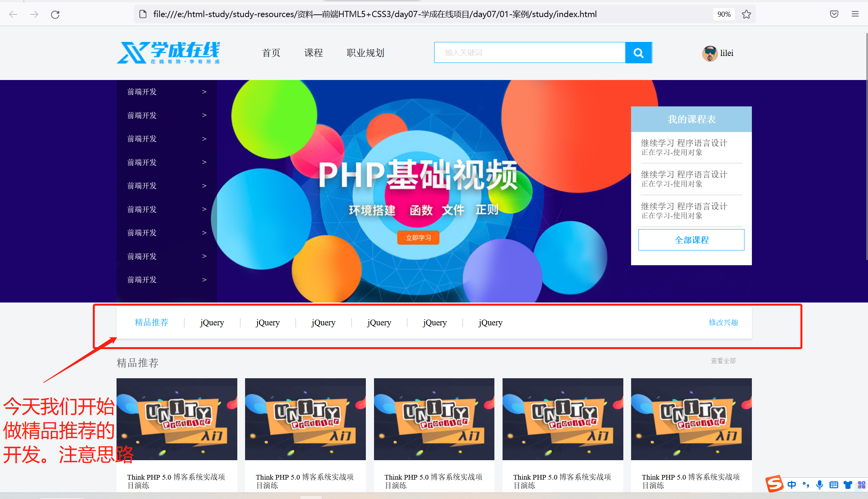This screenshot has height=499, width=868.
Task: Click the lilei user avatar
Action: (x=710, y=53)
